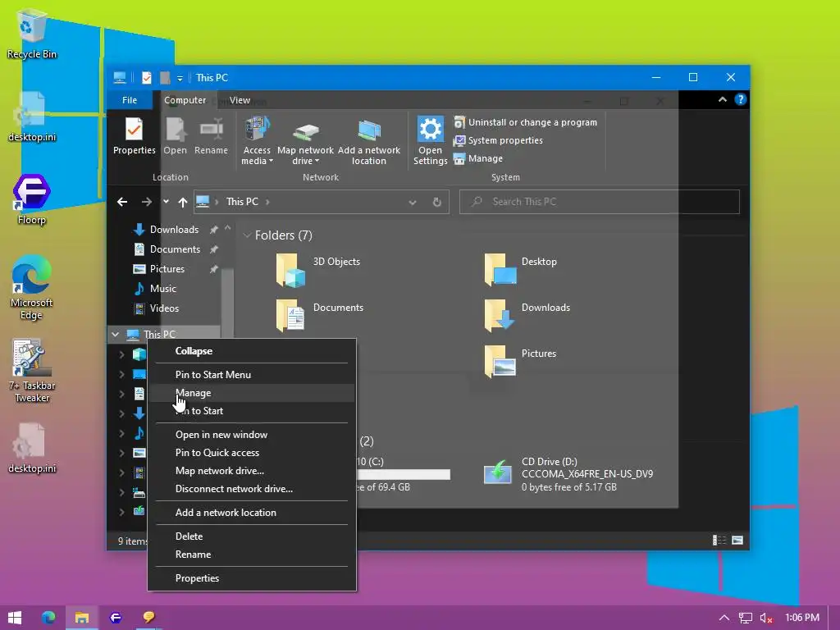This screenshot has width=840, height=630.
Task: Switch to details view icon
Action: coord(719,540)
